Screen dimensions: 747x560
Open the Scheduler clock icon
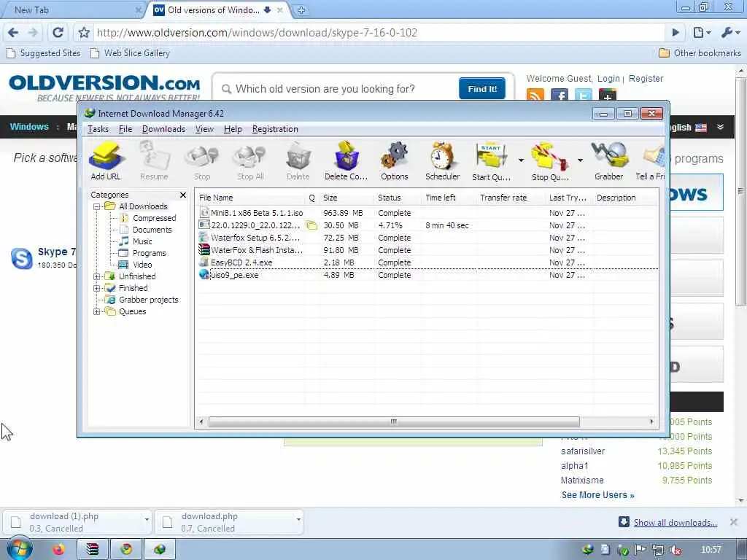(x=442, y=161)
